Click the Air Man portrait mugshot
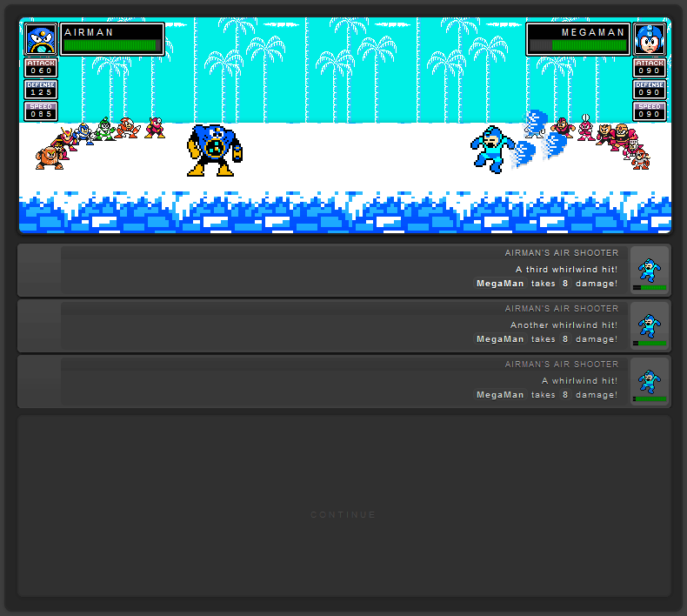 point(41,39)
